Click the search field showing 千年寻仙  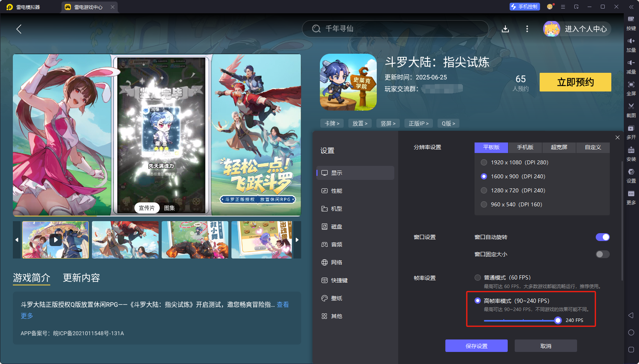[x=395, y=29]
